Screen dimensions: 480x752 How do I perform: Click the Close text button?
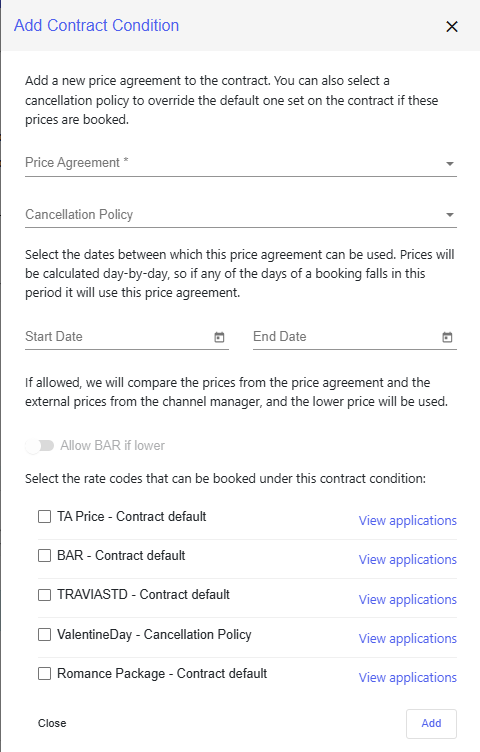click(x=52, y=723)
